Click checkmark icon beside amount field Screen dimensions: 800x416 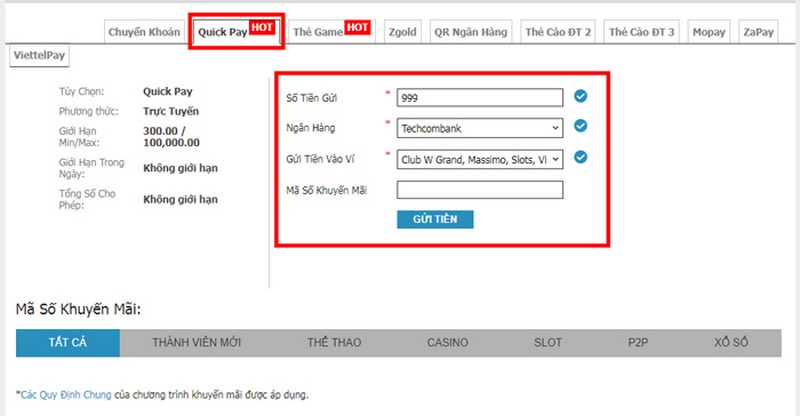point(580,96)
